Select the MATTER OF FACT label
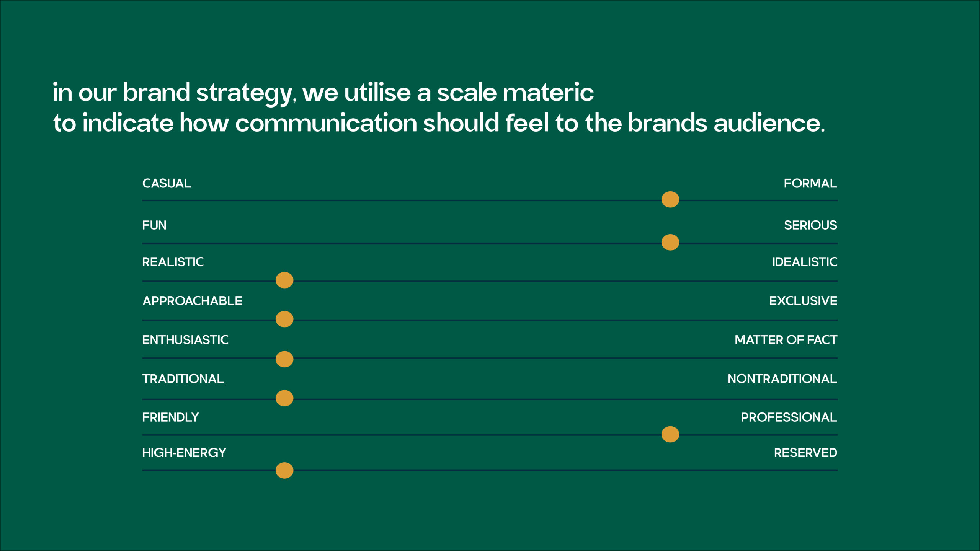The height and width of the screenshot is (551, 980). (786, 340)
